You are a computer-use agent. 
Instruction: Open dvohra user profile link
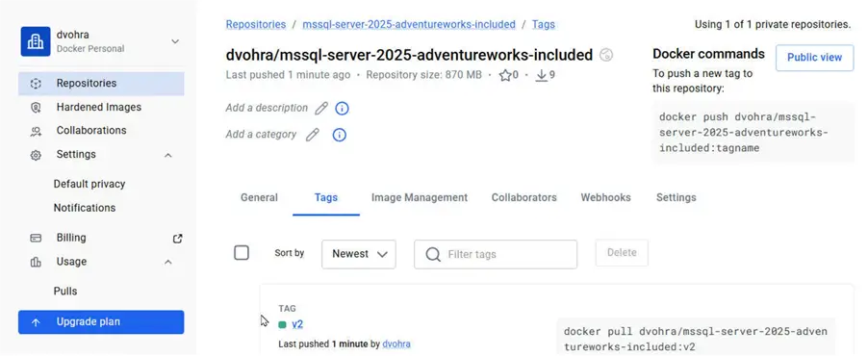(x=396, y=343)
